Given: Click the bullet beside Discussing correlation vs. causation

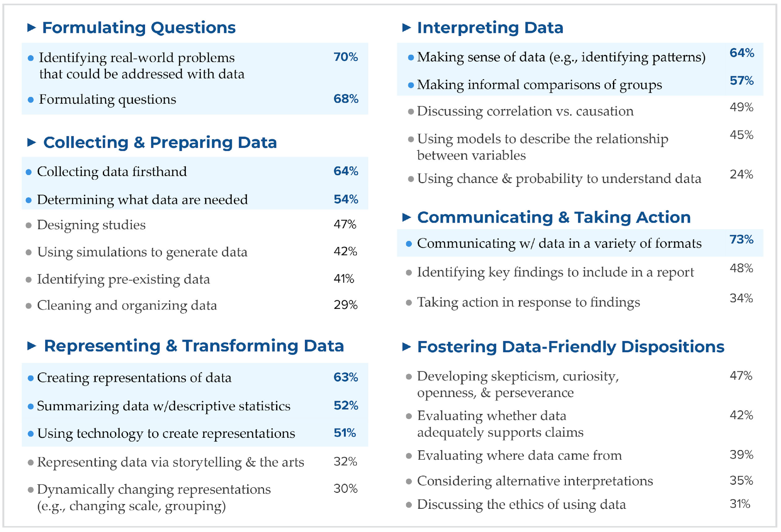Looking at the screenshot, I should (411, 112).
